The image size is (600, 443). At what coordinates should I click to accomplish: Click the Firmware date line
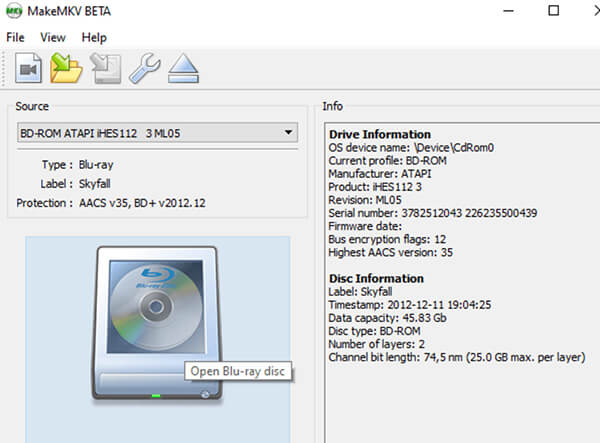pyautogui.click(x=365, y=226)
